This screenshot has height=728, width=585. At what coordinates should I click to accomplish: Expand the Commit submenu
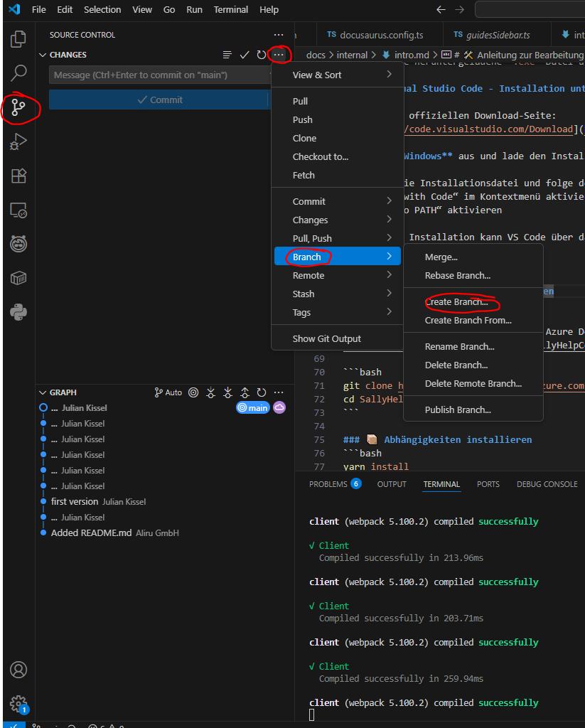[x=337, y=201]
